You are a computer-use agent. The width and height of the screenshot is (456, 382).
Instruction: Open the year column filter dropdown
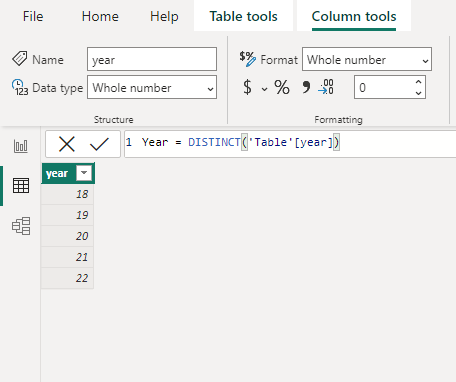click(x=84, y=173)
